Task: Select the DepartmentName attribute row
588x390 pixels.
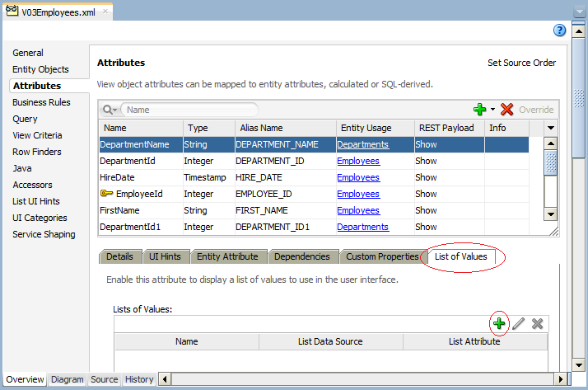Action: click(x=315, y=144)
